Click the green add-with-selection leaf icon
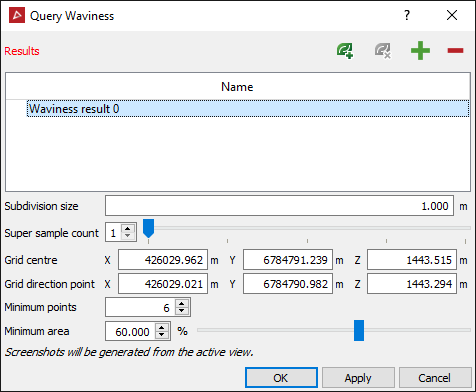 345,51
